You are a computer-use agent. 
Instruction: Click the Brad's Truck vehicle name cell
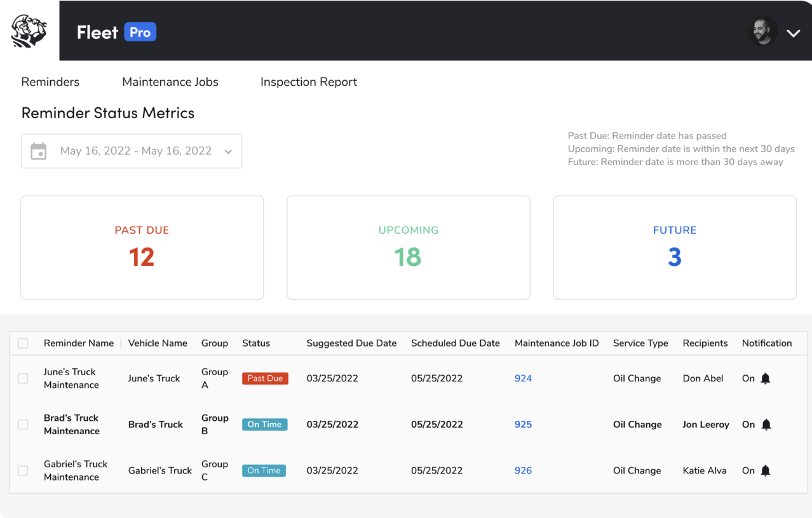(156, 425)
